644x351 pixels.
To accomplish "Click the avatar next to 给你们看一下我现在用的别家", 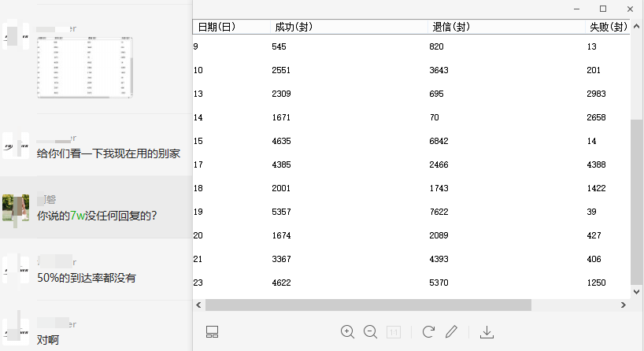I will 16,146.
